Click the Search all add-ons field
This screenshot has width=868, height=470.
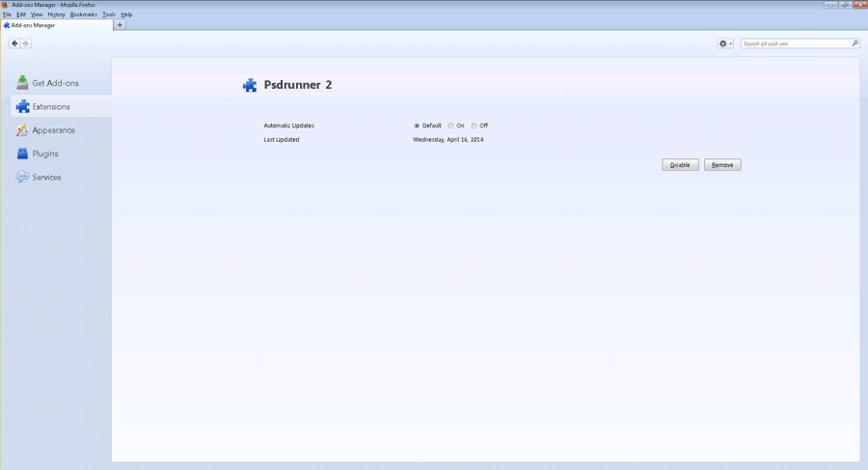coord(795,43)
